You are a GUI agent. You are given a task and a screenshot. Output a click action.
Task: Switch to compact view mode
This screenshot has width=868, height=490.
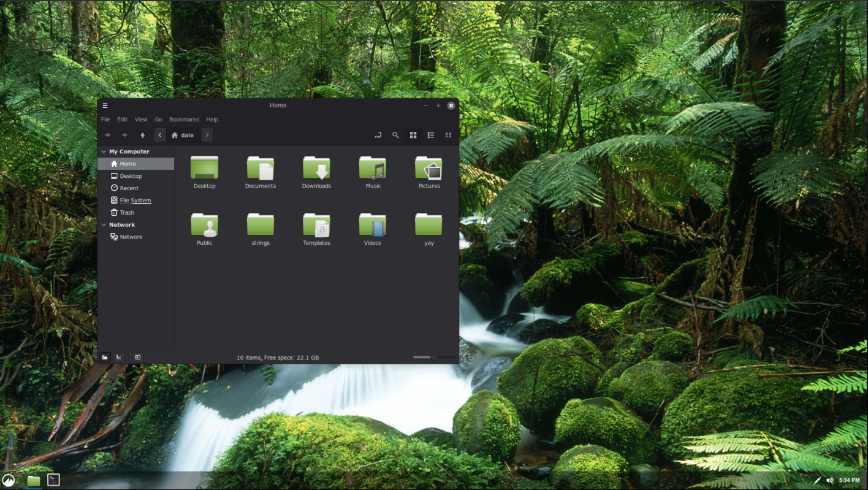[x=448, y=135]
